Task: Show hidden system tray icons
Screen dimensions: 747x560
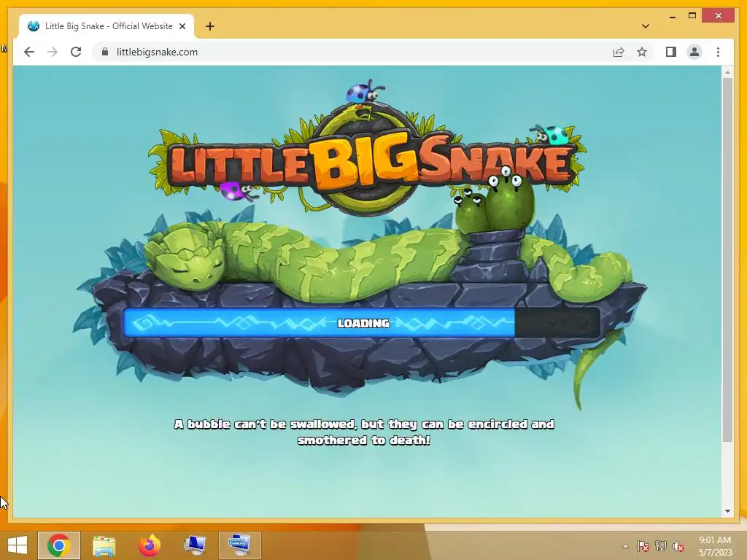Action: point(625,546)
